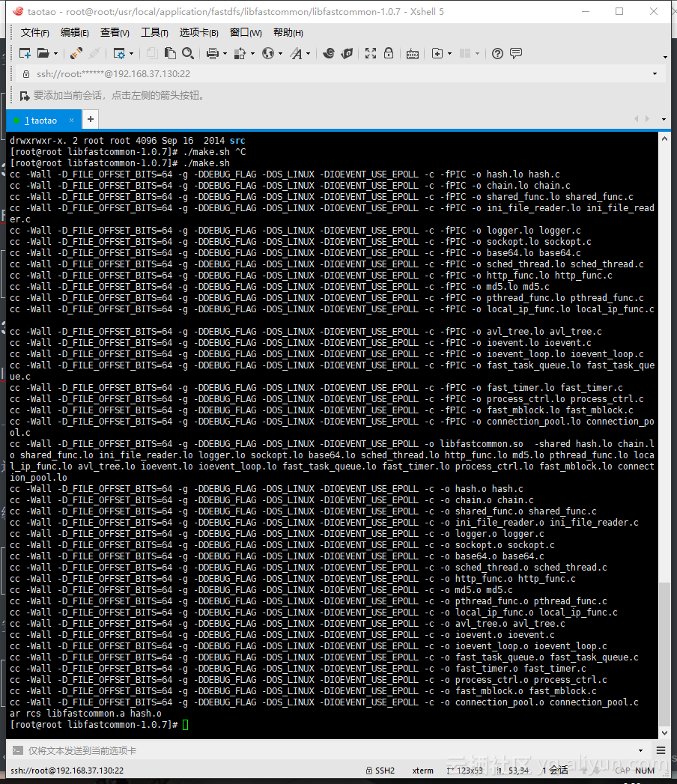Open the compose bar hamburger menu
Image resolution: width=677 pixels, height=784 pixels.
click(661, 750)
